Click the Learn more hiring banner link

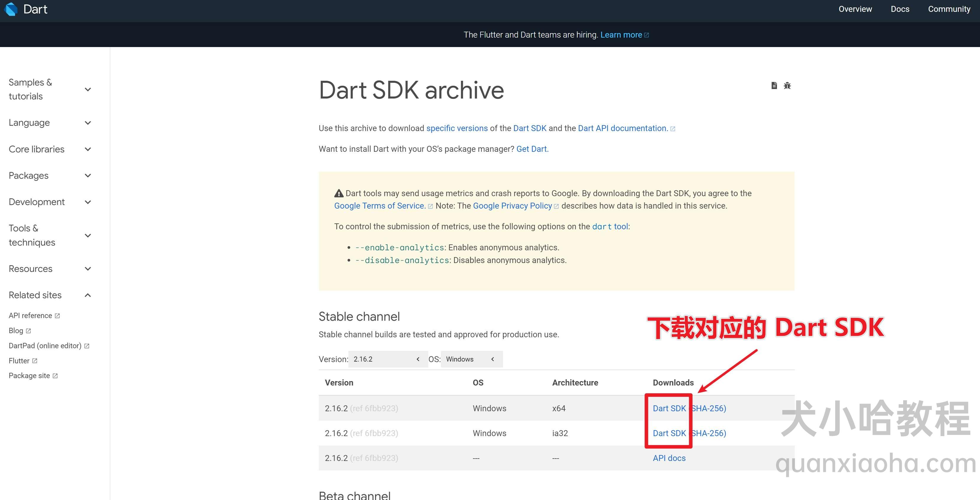[x=625, y=34]
